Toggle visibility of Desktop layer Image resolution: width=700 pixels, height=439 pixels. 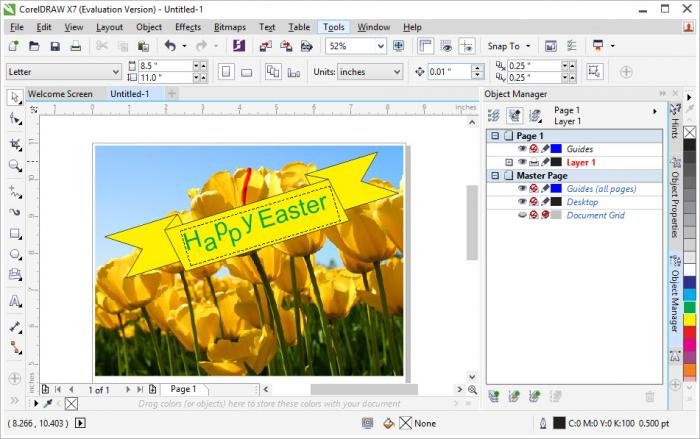tap(522, 202)
